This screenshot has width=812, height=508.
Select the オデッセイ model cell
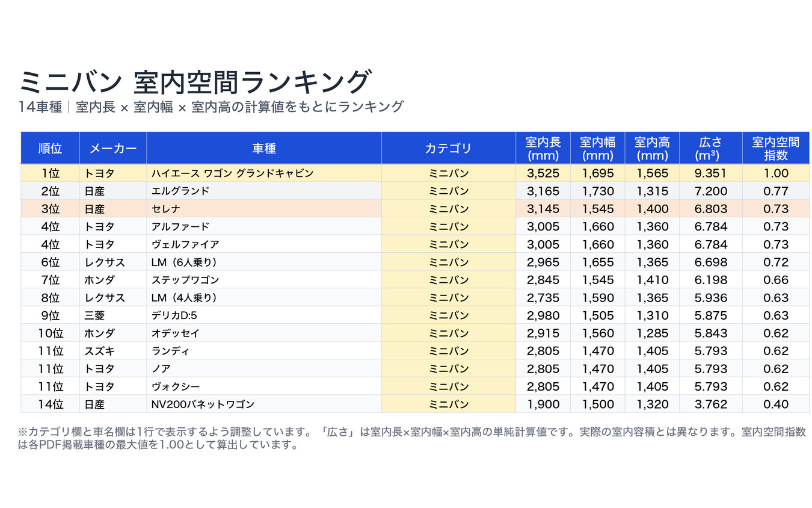264,333
